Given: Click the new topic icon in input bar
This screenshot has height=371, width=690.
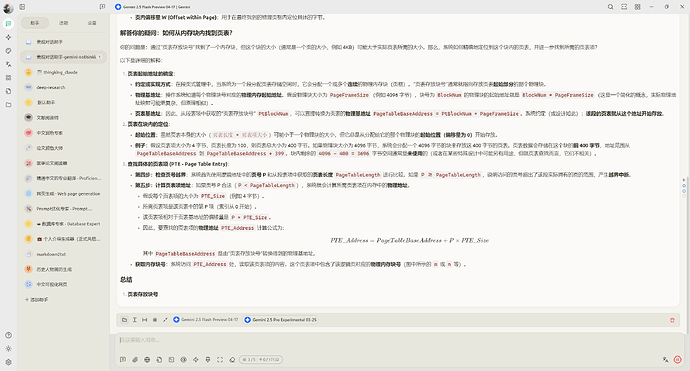Looking at the screenshot, I should (123, 360).
